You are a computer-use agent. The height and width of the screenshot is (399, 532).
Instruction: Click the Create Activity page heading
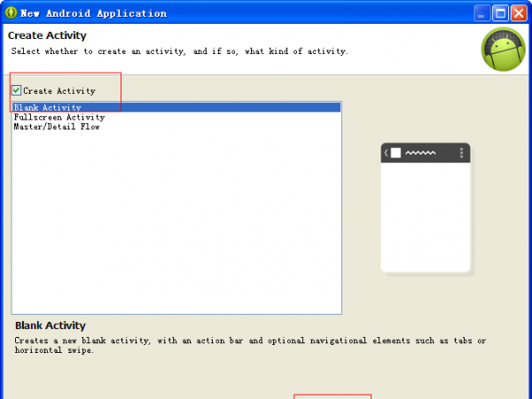tap(47, 35)
